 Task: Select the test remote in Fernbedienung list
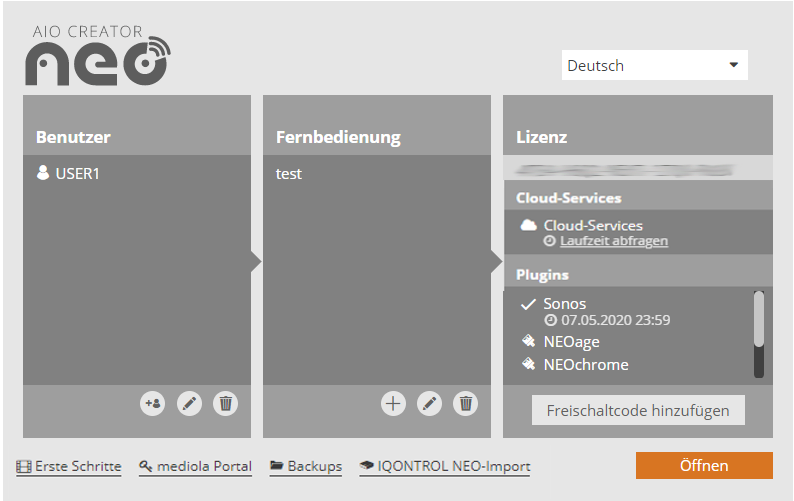click(x=289, y=174)
